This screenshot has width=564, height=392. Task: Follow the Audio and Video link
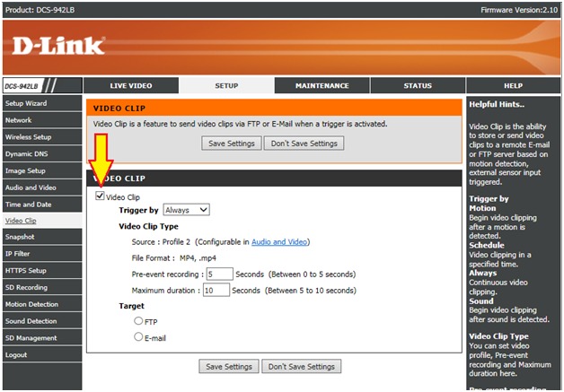pos(279,241)
